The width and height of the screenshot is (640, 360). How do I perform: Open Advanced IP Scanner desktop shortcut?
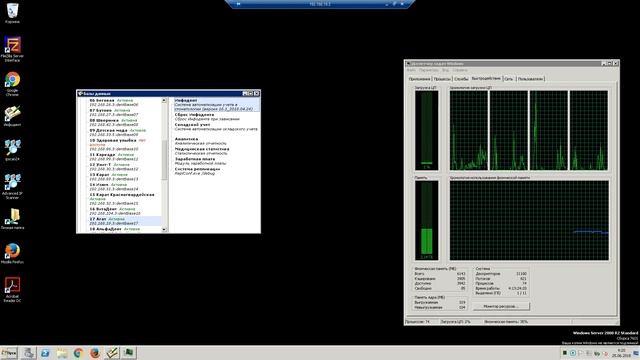click(12, 186)
